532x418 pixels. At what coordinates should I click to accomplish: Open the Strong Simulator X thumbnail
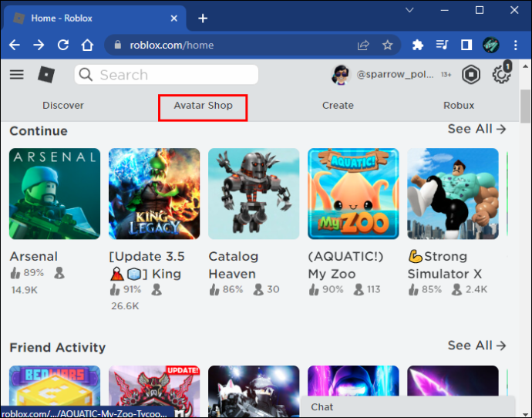[453, 194]
